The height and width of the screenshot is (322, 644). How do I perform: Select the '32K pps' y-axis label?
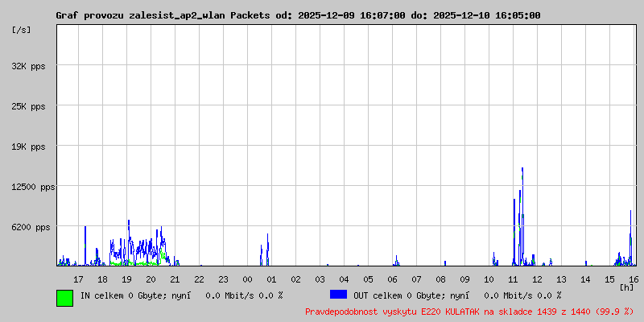[28, 66]
